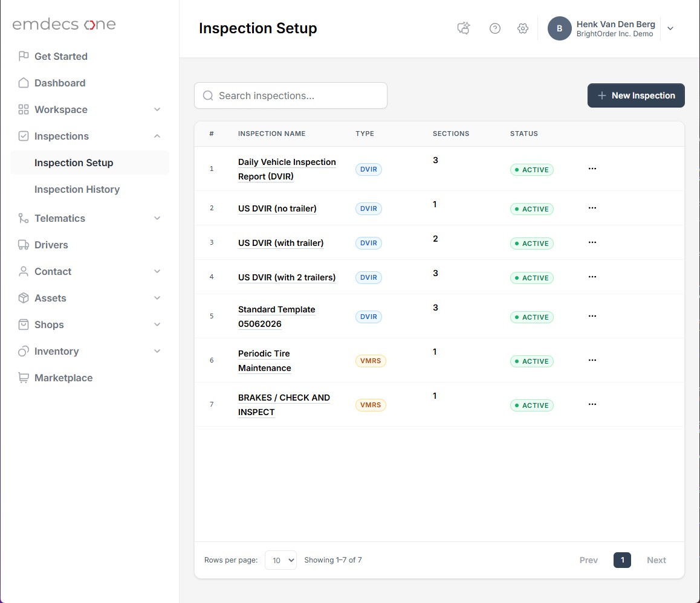The height and width of the screenshot is (603, 700).
Task: Click the Workspace grid icon
Action: (x=24, y=109)
